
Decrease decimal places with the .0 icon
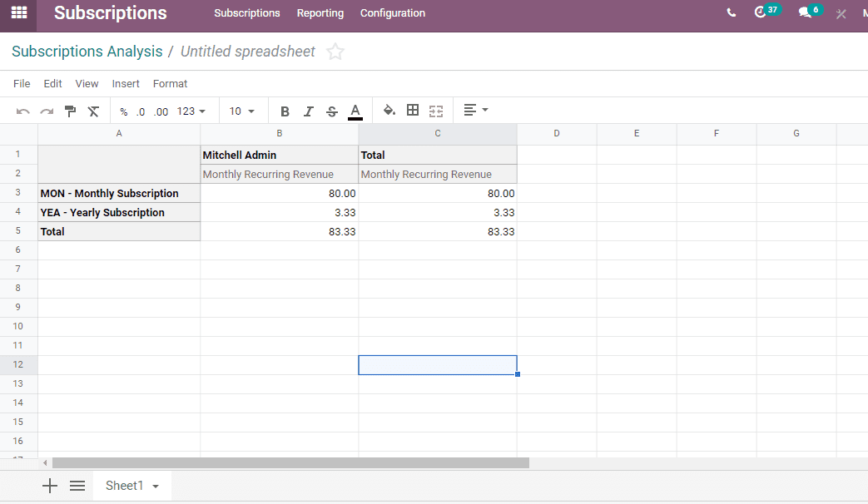coord(140,110)
